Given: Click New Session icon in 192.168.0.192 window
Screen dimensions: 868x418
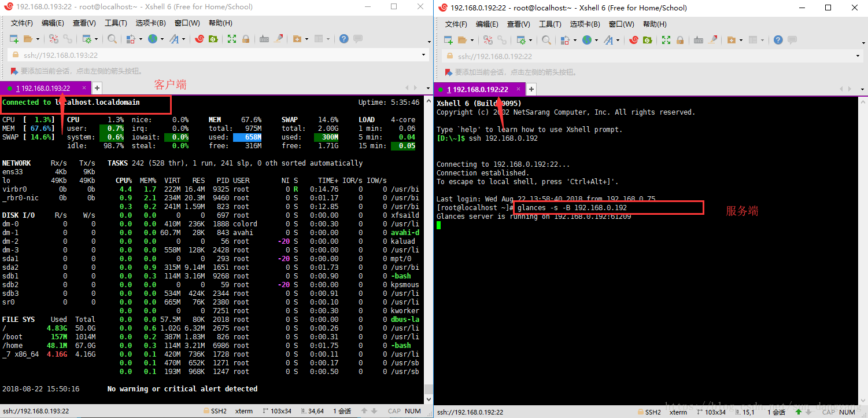Looking at the screenshot, I should click(x=448, y=40).
